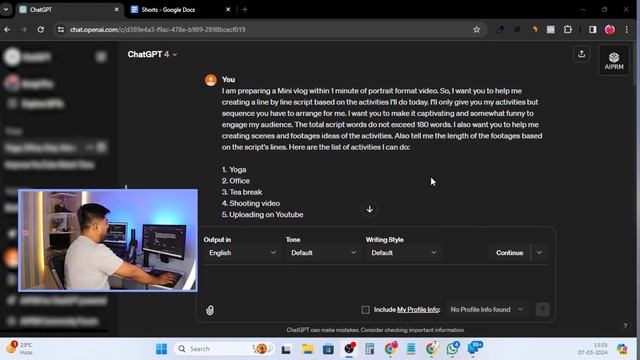Click the Continue button

509,253
